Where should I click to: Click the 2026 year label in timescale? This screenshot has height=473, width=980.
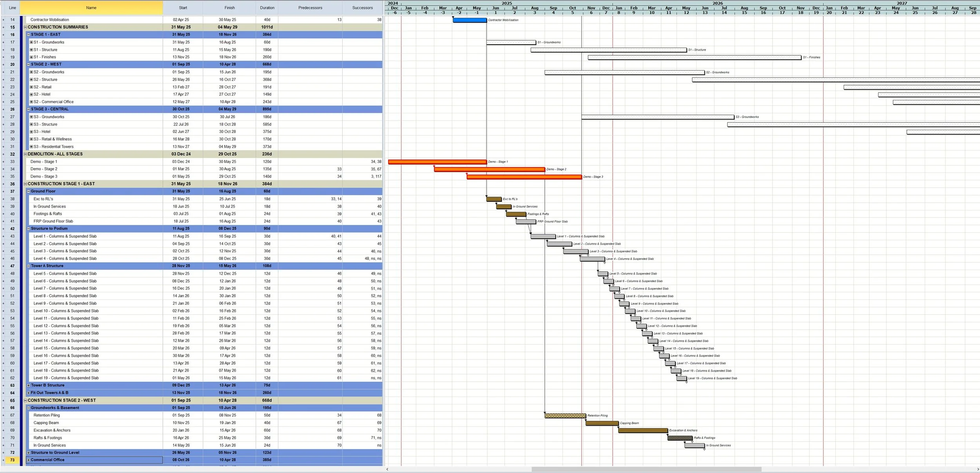click(x=717, y=3)
